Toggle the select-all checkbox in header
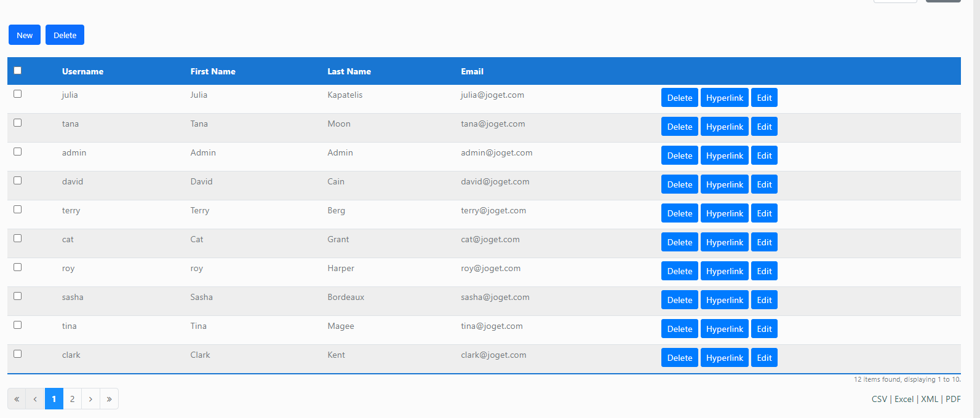The height and width of the screenshot is (418, 980). pos(18,71)
